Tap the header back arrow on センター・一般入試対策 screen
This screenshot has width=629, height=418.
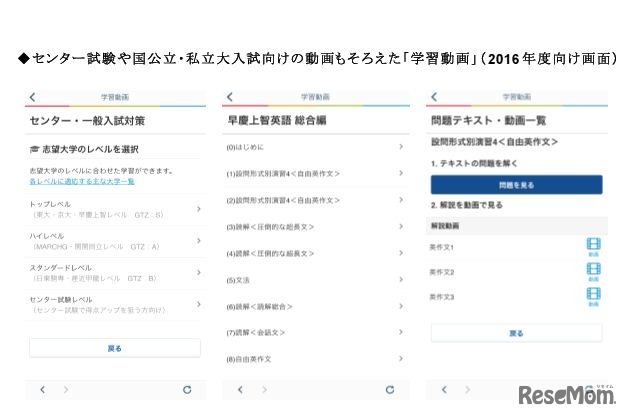(32, 97)
